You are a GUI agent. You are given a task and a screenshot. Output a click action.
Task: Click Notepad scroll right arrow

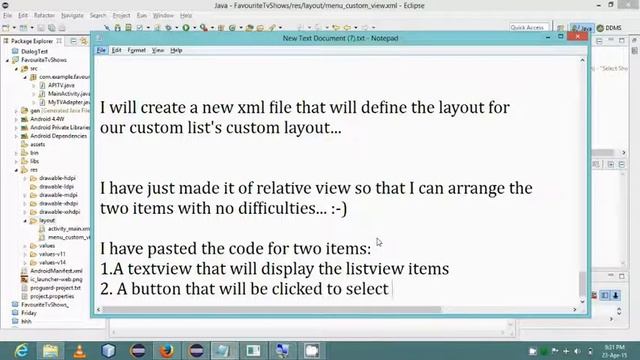(575, 309)
